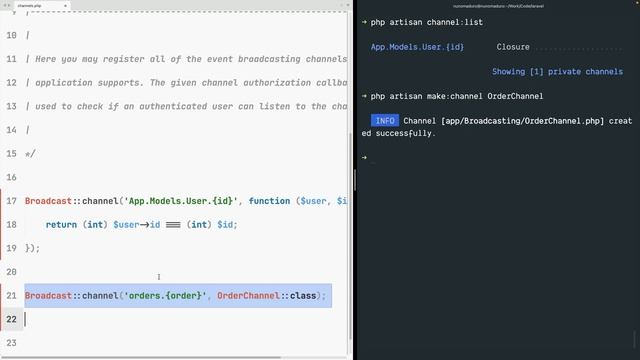The width and height of the screenshot is (640, 360).
Task: Click the editor vertical scrollbar
Action: (x=350, y=237)
